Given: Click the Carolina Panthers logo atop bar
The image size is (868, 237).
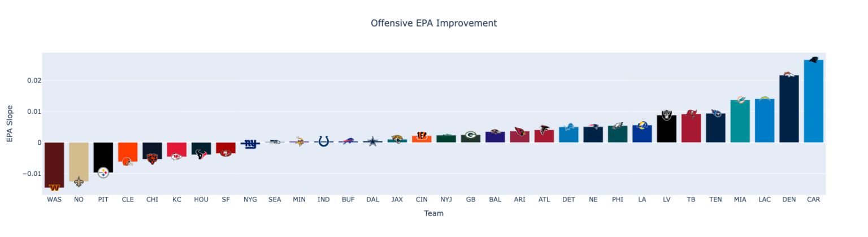Looking at the screenshot, I should 813,59.
